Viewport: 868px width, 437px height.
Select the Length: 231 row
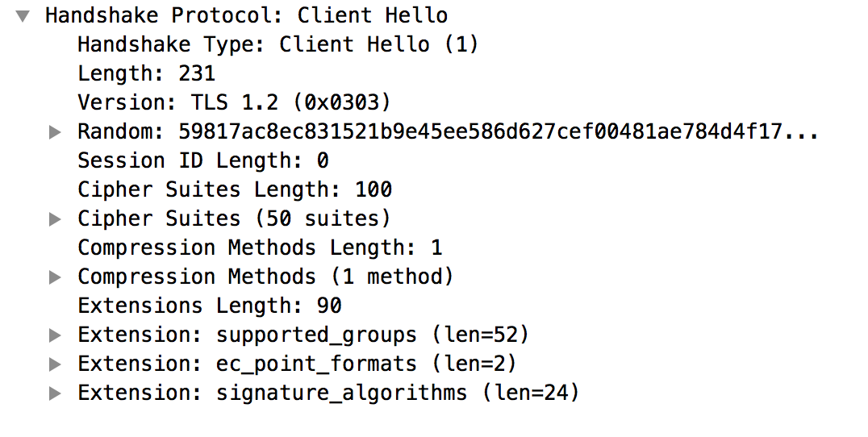(x=146, y=73)
